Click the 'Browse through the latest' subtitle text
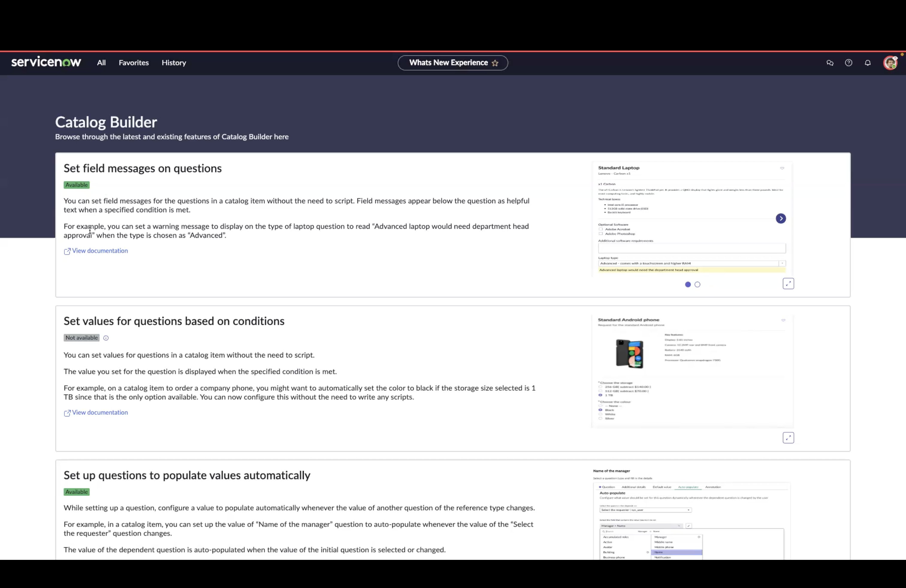 172,137
